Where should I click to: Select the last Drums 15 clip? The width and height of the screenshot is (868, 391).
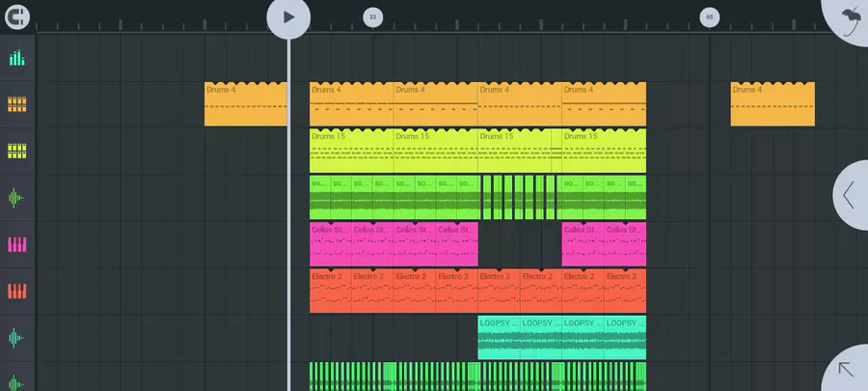click(604, 151)
